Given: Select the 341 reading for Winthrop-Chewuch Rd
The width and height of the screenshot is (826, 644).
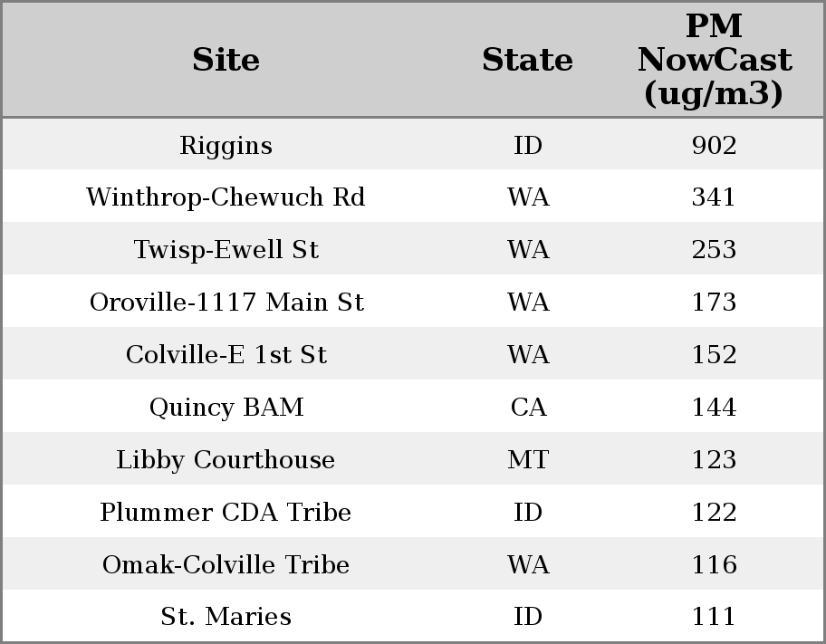Looking at the screenshot, I should point(714,197).
